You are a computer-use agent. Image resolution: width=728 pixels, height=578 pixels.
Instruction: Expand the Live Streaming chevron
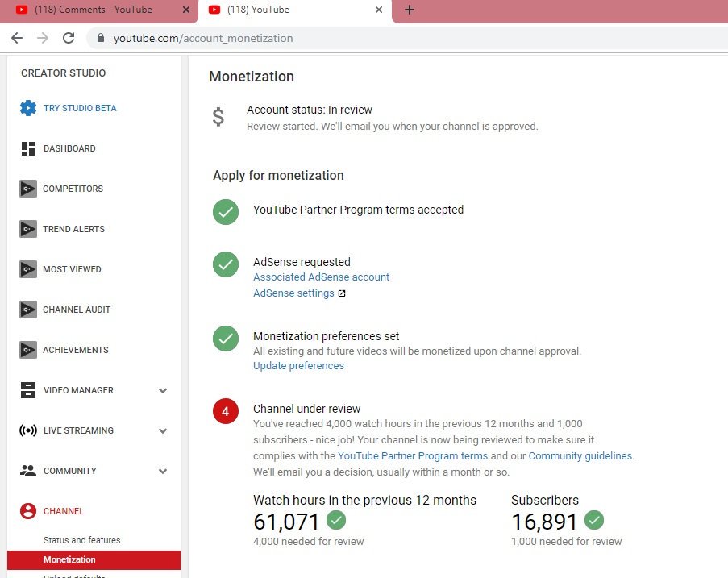coord(163,430)
